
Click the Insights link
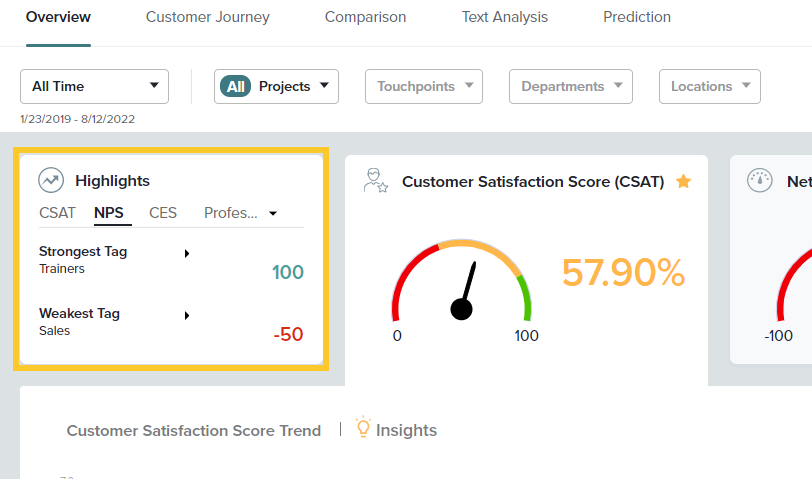pos(406,430)
